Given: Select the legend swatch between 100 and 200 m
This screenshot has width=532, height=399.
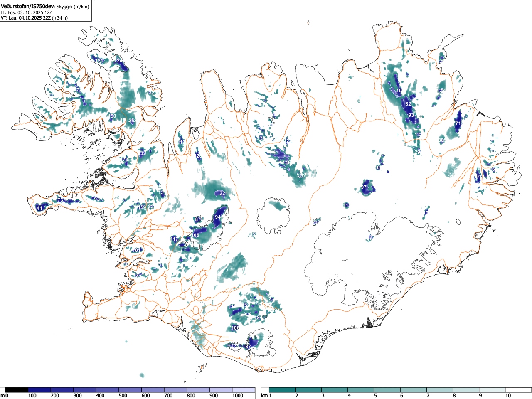Looking at the screenshot, I should pyautogui.click(x=39, y=390).
